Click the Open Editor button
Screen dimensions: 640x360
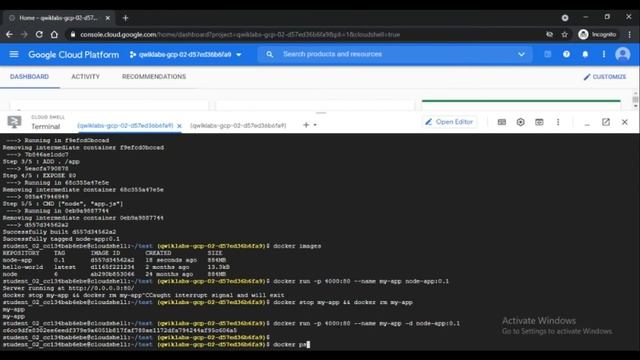[449, 122]
